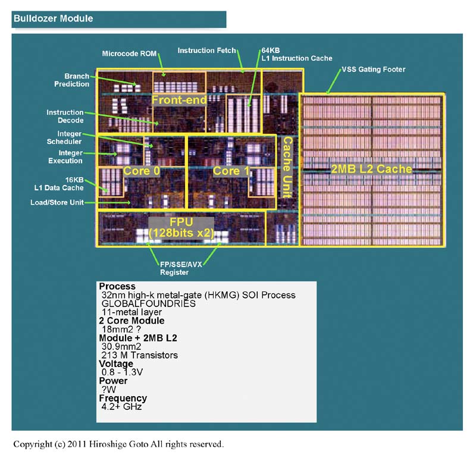Click the Process heading in the specs box
Viewport: 476px width, 458px height.
117,286
